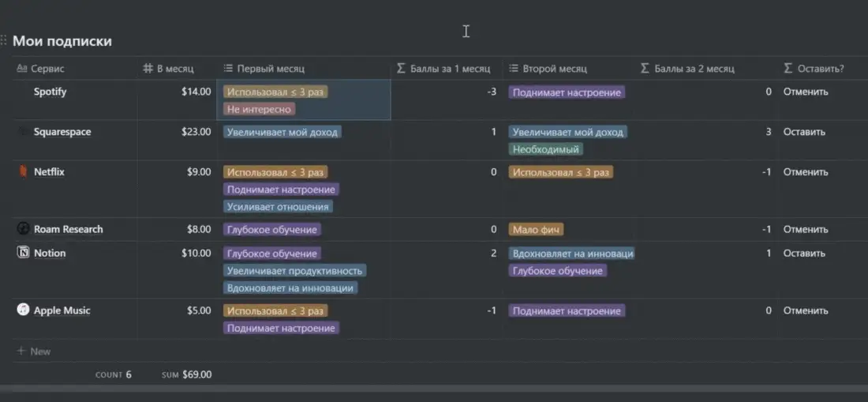
Task: Click the Необходимый tag
Action: (546, 149)
